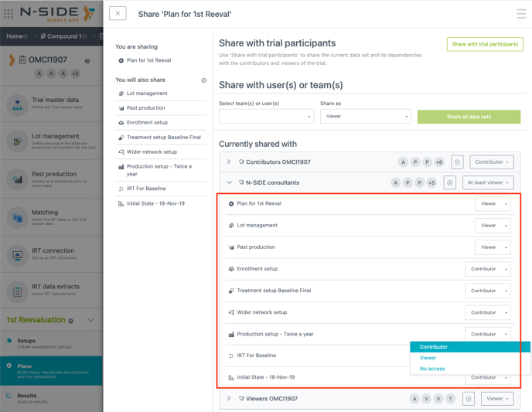
Task: Open the 'Share as' Viewer dropdown
Action: 365,117
